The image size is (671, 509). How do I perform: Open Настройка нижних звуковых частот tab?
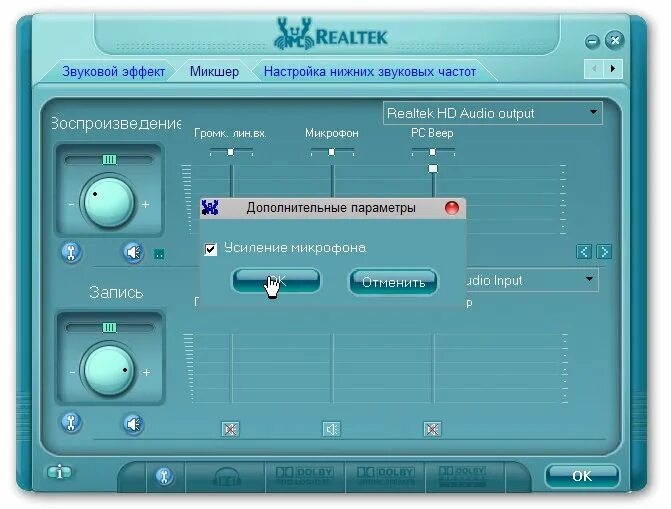coord(370,71)
